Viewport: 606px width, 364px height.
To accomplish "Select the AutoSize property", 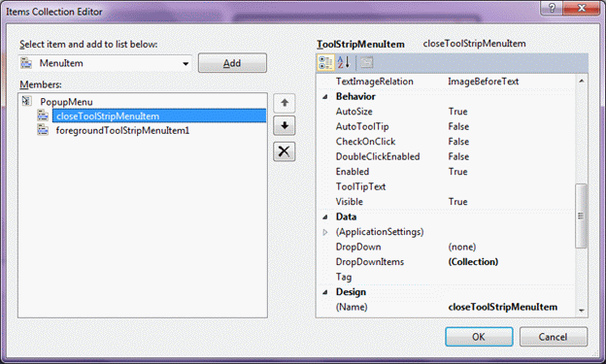I will [x=354, y=112].
